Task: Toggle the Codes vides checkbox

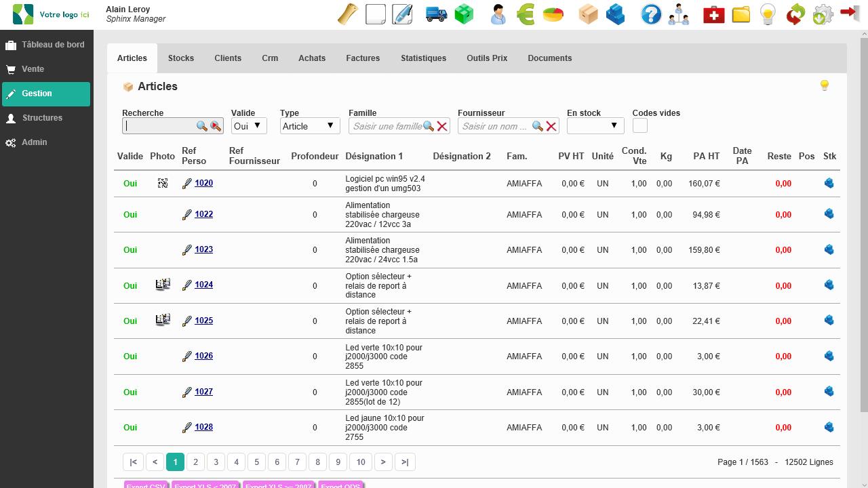Action: pos(639,126)
